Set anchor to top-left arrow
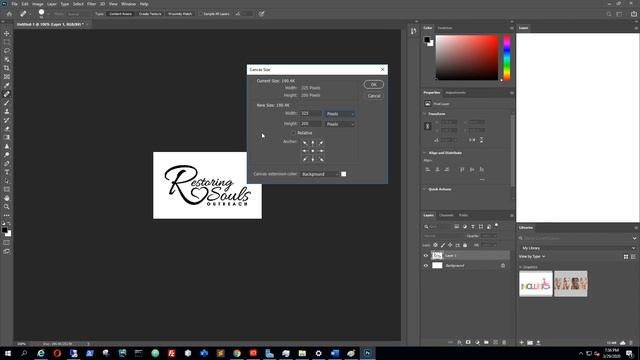 (305, 143)
